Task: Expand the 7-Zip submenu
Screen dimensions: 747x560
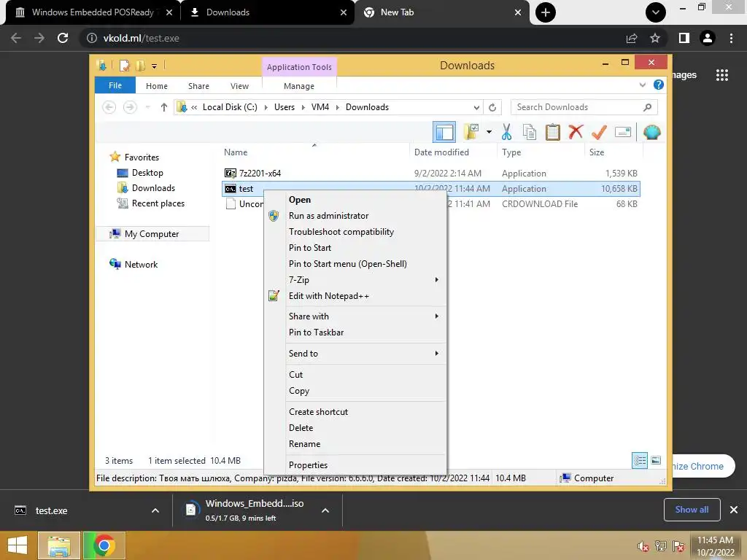Action: [355, 280]
